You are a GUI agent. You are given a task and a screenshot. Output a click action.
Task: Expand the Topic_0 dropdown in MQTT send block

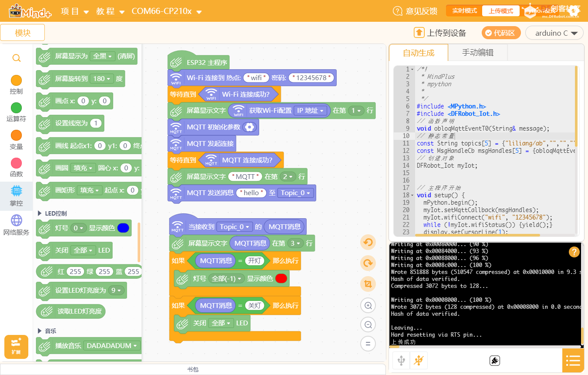(296, 193)
